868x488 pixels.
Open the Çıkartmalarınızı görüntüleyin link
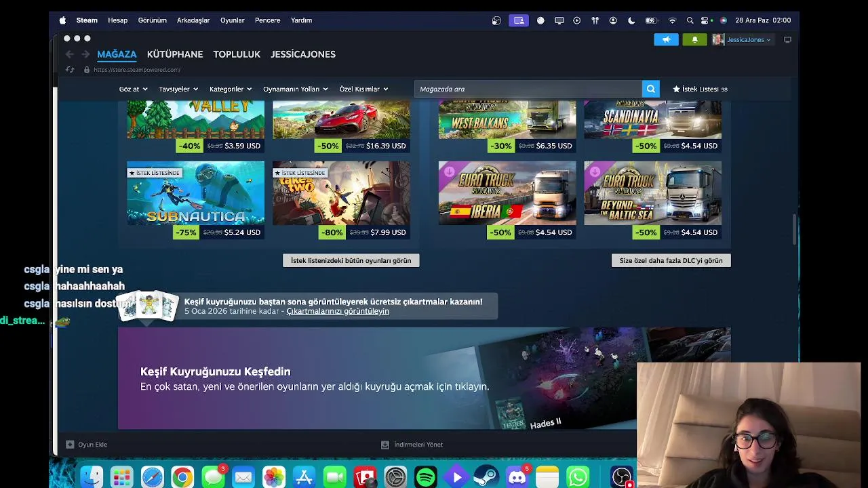tap(338, 311)
